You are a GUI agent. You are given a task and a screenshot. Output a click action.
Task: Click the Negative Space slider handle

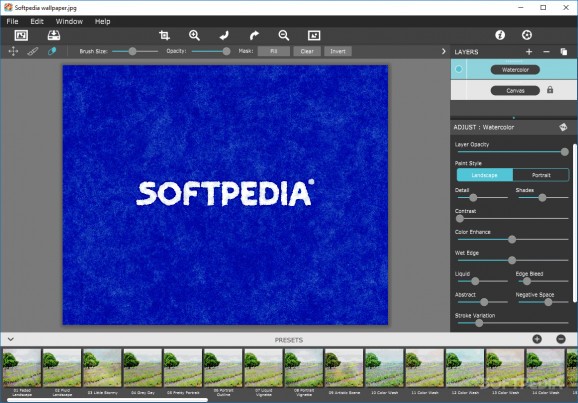click(548, 302)
